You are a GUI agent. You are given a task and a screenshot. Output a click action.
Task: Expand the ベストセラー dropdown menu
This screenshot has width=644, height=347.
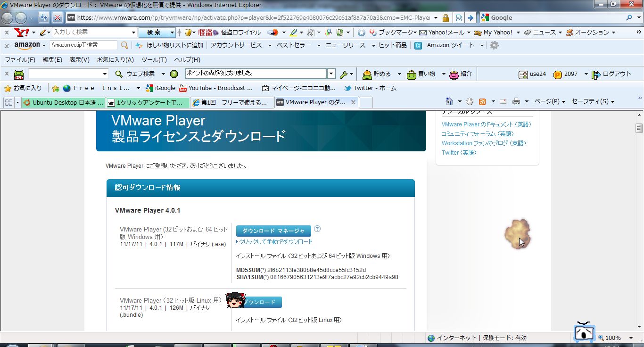[319, 45]
